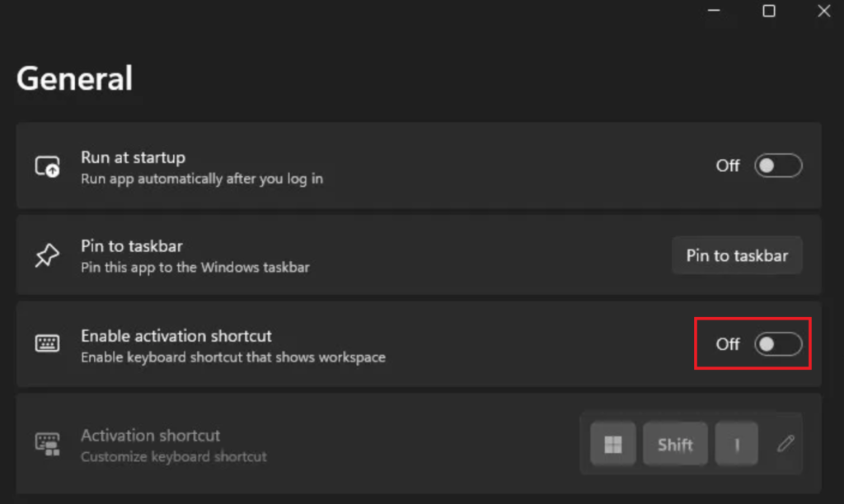Image resolution: width=844 pixels, height=504 pixels.
Task: Enable the Run at startup toggle
Action: 777,166
